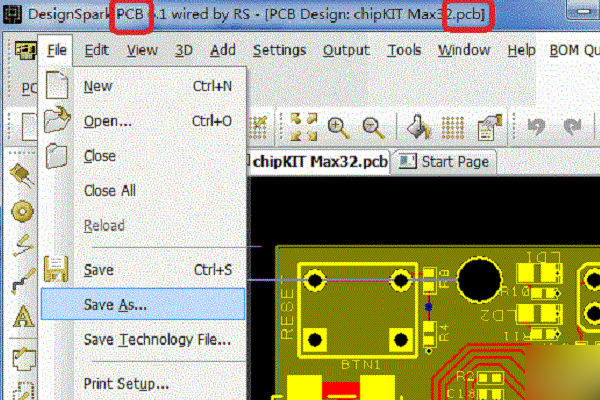
Task: Click the Undo arrow icon
Action: pos(536,127)
